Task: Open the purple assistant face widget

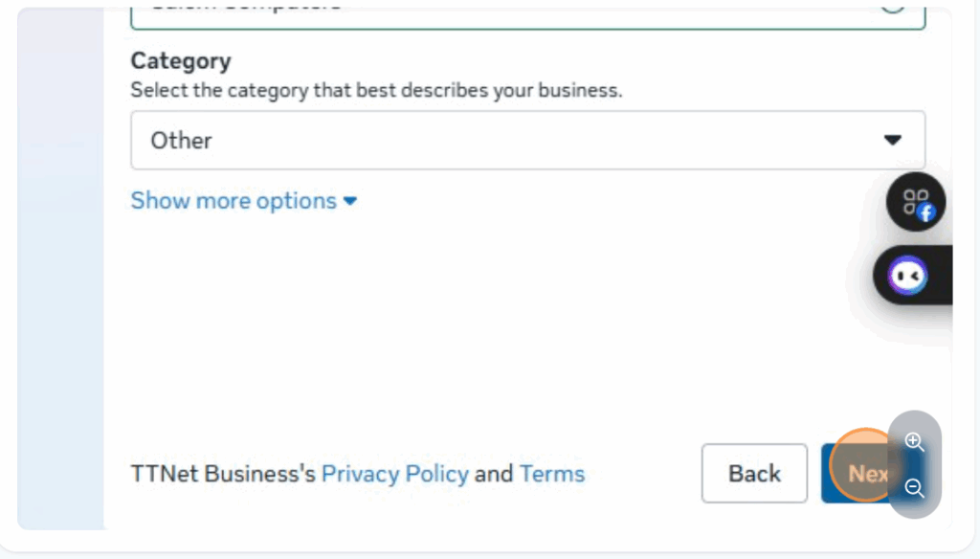Action: coord(906,277)
